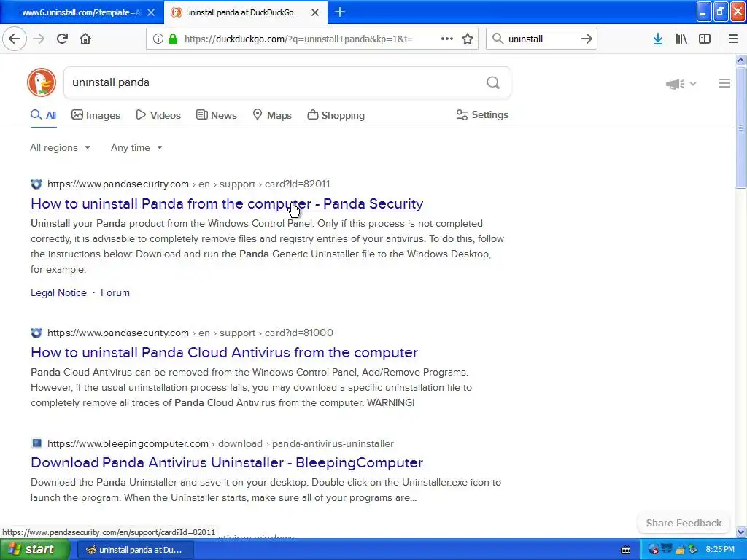The height and width of the screenshot is (560, 747).
Task: Close the www6.uninstall.com tab
Action: point(151,12)
